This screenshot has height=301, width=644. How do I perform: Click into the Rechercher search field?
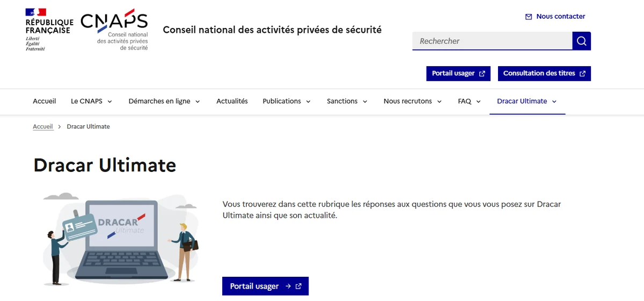tap(492, 41)
